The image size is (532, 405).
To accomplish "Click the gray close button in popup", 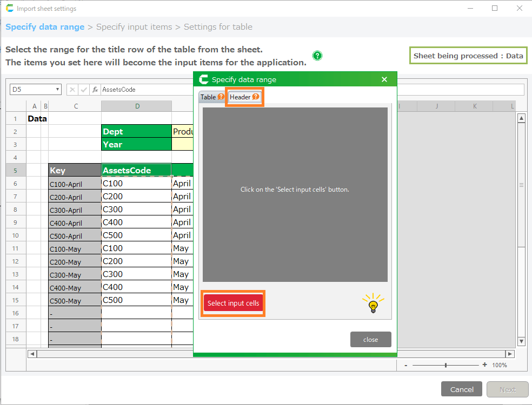I will point(370,340).
